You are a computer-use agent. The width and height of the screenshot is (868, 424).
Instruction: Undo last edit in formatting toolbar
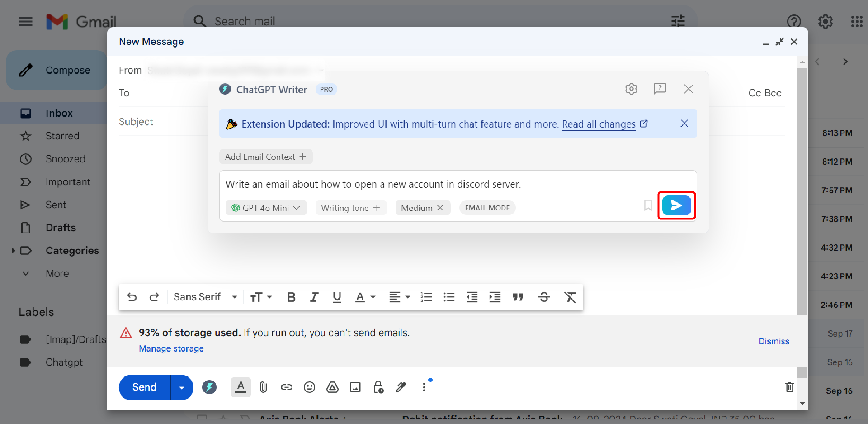[132, 297]
